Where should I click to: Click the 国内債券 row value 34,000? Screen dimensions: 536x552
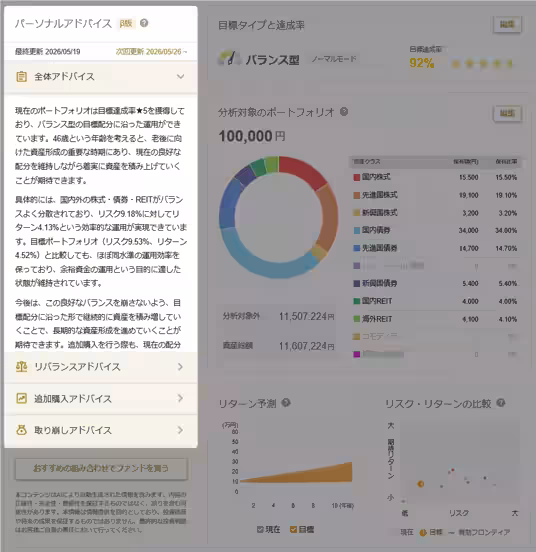pos(468,230)
